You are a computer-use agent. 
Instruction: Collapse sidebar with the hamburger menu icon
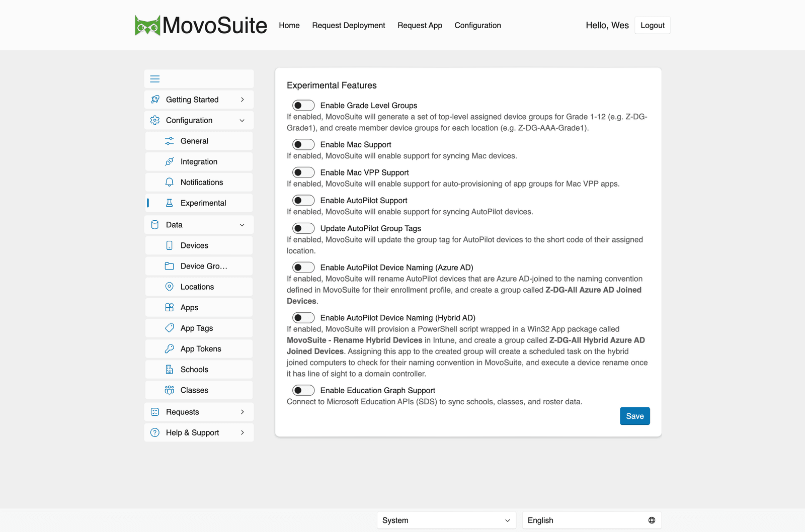(155, 79)
